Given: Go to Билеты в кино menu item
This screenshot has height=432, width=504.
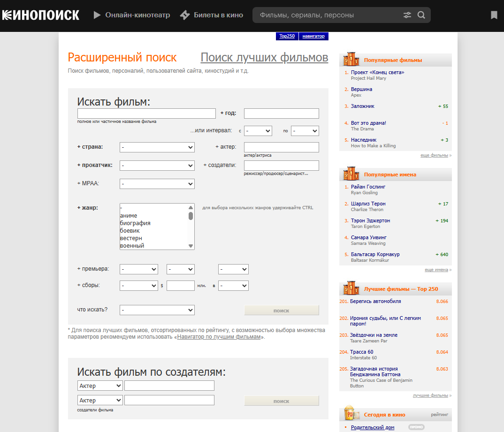Looking at the screenshot, I should click(218, 15).
